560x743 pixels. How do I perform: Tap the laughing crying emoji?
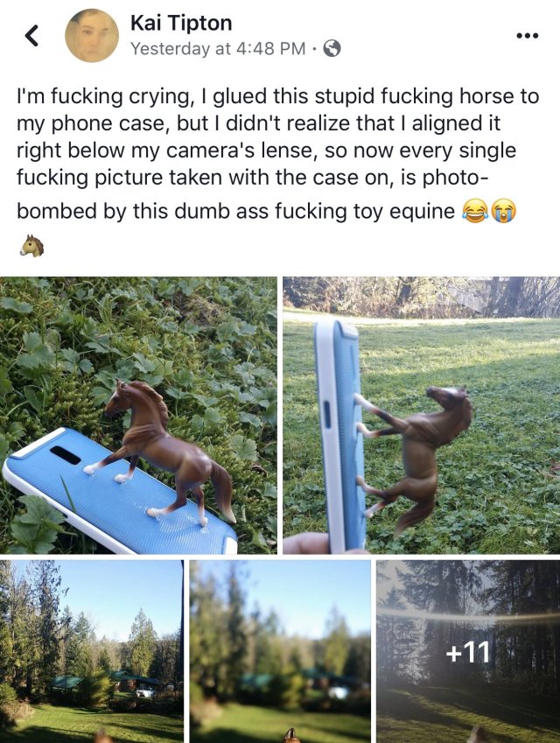[474, 211]
